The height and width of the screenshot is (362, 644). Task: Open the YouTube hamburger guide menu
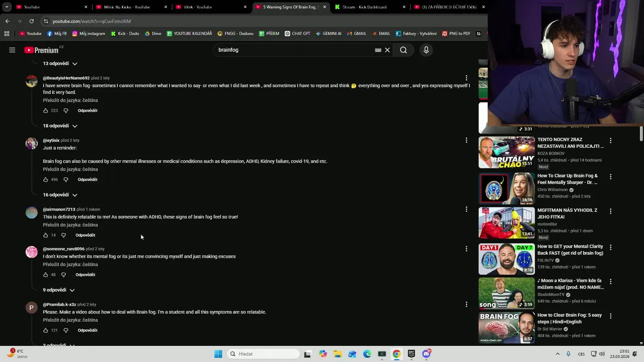point(12,50)
